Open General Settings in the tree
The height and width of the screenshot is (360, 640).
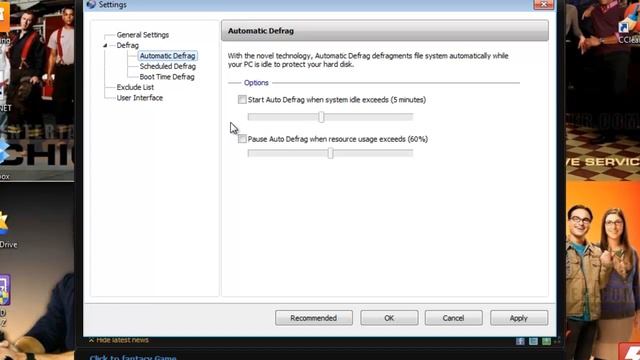click(142, 35)
